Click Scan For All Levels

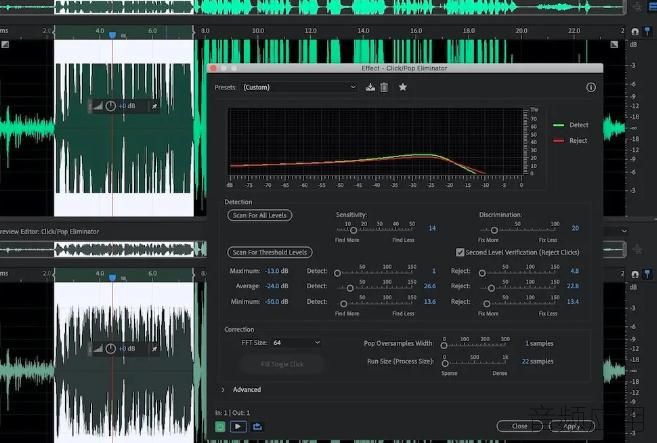pos(260,215)
